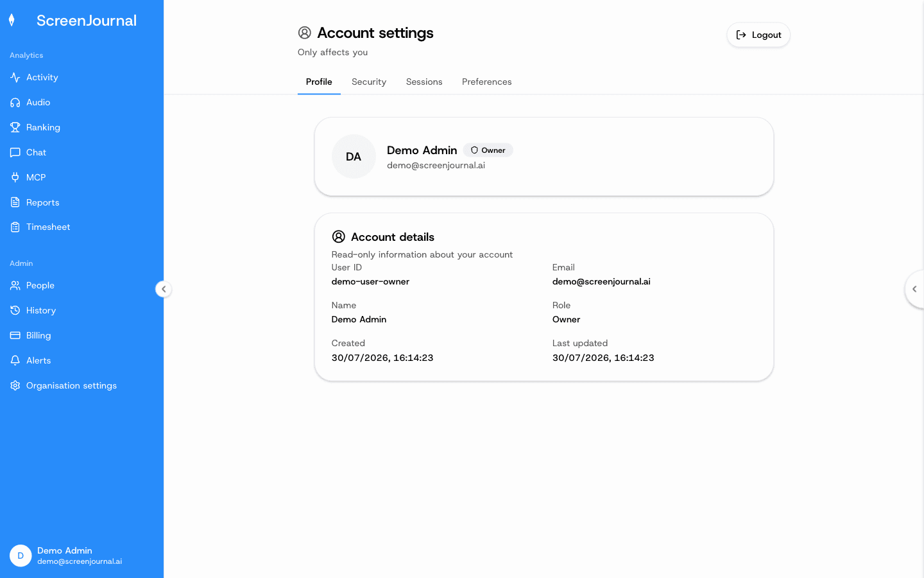Click the D avatar in sidebar footer
This screenshot has width=924, height=578.
pyautogui.click(x=21, y=556)
